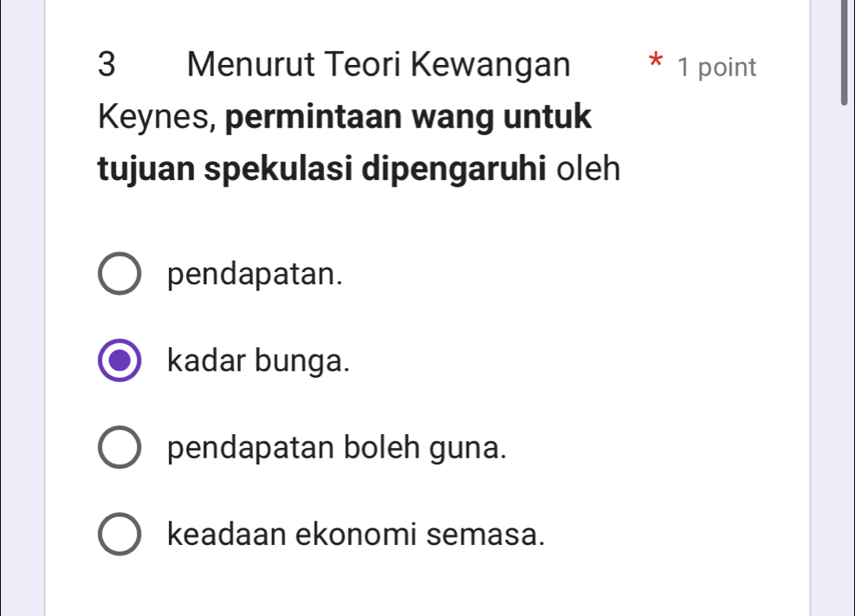Select the "pendapatan." radio button
Viewport: 855px width, 616px height.
pos(120,275)
